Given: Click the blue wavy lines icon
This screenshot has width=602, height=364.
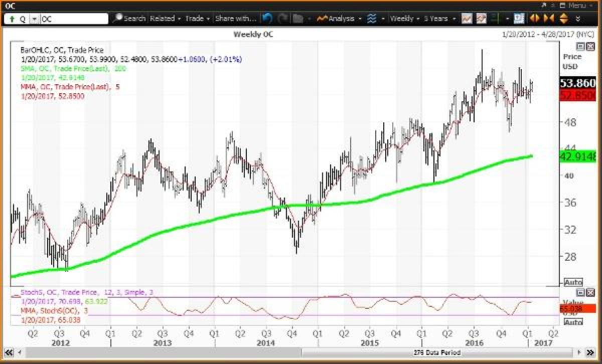Looking at the screenshot, I should (x=372, y=19).
